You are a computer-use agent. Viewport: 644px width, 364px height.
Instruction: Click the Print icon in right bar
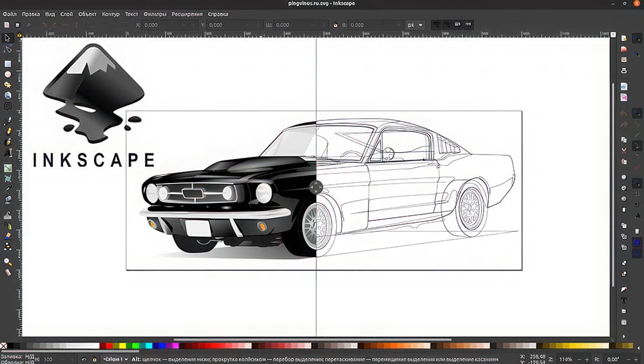624,71
